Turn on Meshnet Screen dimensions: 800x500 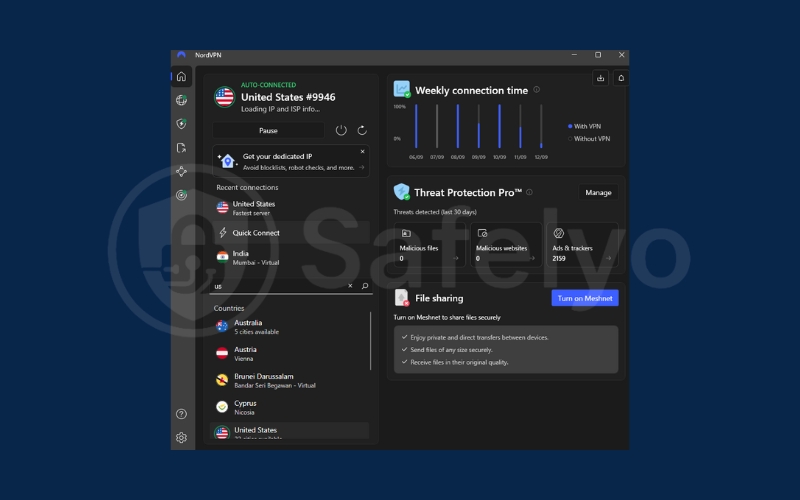pos(585,298)
